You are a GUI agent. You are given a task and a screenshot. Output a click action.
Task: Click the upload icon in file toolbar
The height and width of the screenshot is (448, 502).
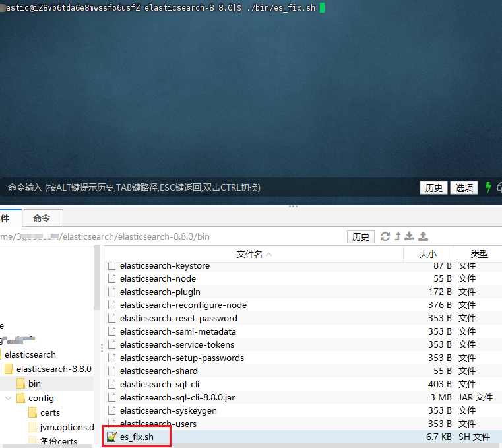[423, 236]
